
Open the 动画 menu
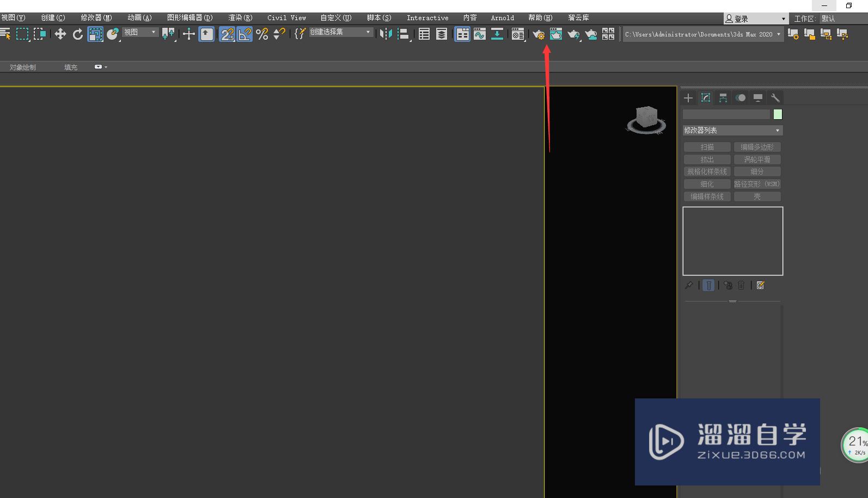pos(139,18)
